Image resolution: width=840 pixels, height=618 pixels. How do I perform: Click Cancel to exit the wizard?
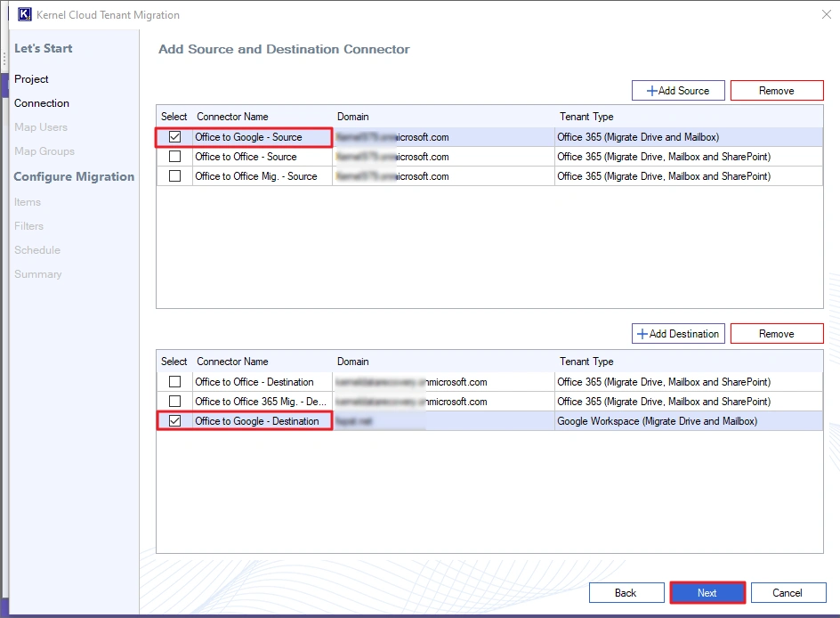tap(788, 592)
